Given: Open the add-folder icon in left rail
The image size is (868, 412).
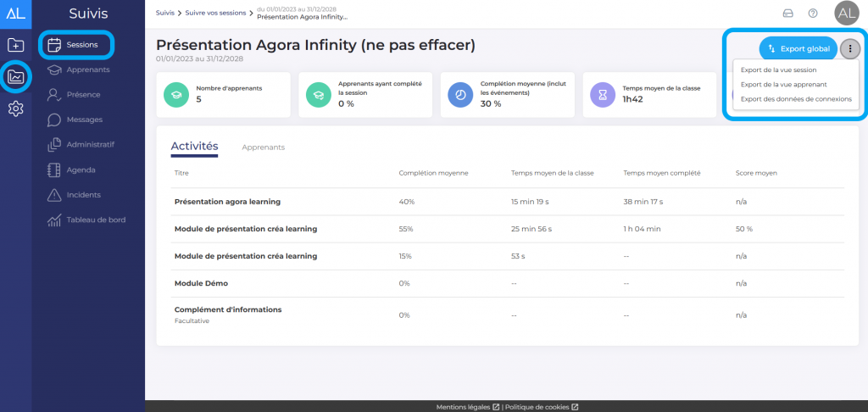Looking at the screenshot, I should pyautogui.click(x=15, y=45).
